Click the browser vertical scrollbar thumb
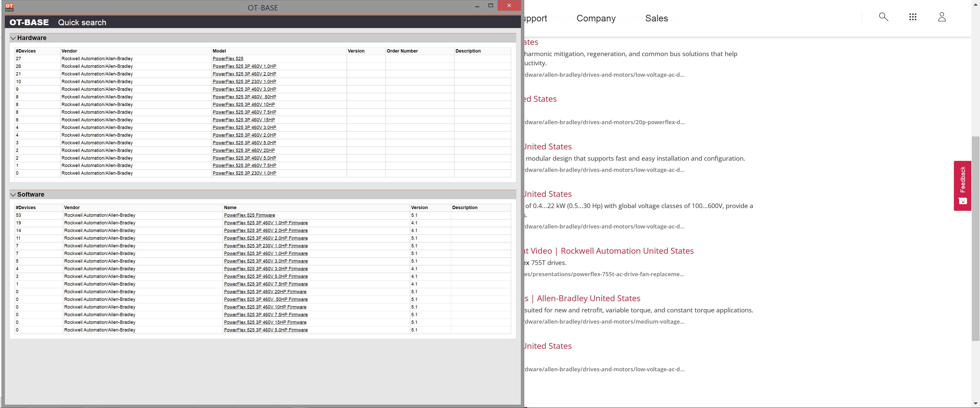980x408 pixels. 975,238
